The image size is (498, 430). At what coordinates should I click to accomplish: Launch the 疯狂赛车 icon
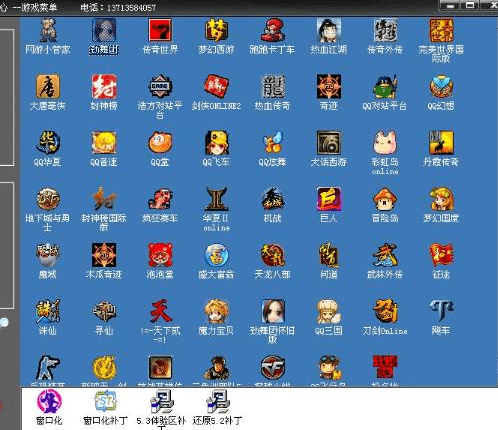coord(160,199)
